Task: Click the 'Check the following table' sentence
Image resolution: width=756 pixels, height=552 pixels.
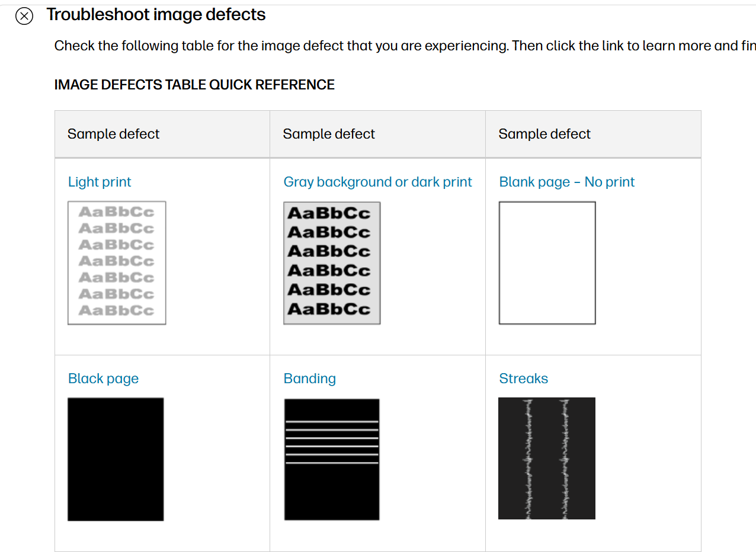Action: point(281,46)
